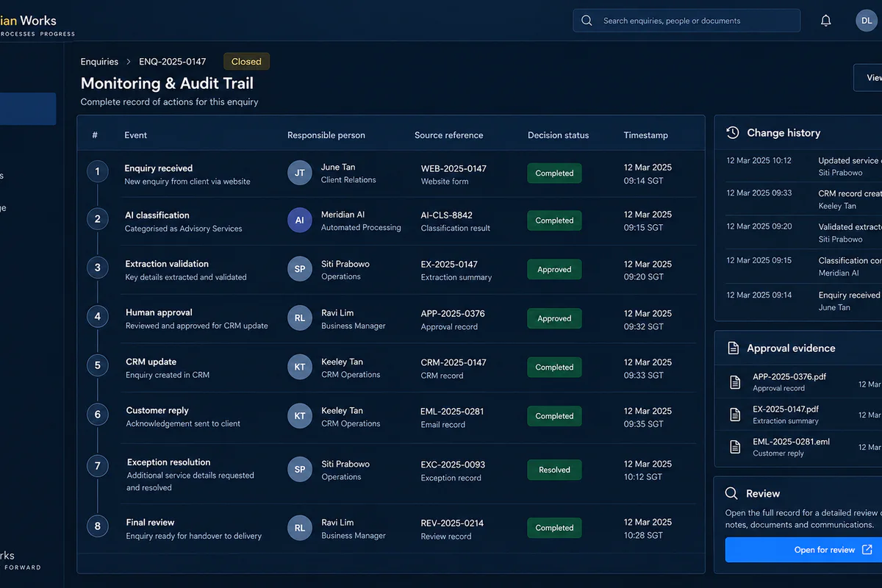Screen dimensions: 882x588
Task: Click source reference REV-2025-0214
Action: click(x=452, y=523)
